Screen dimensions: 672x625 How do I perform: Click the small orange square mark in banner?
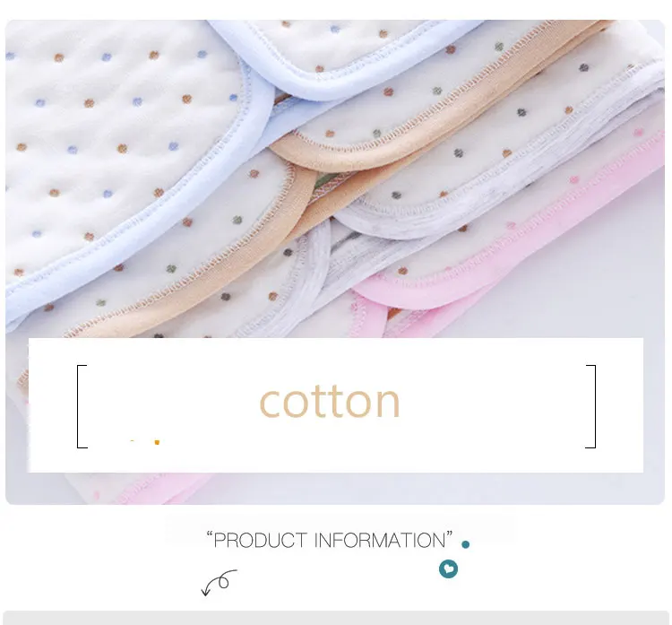pyautogui.click(x=157, y=442)
